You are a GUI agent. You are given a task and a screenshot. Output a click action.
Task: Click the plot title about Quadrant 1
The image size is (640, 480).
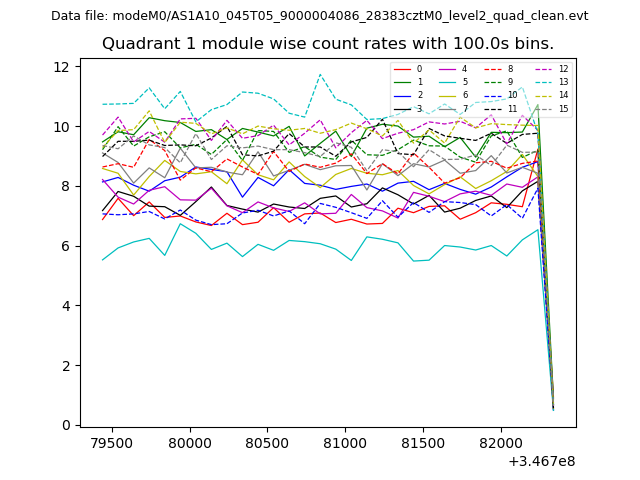click(x=327, y=44)
